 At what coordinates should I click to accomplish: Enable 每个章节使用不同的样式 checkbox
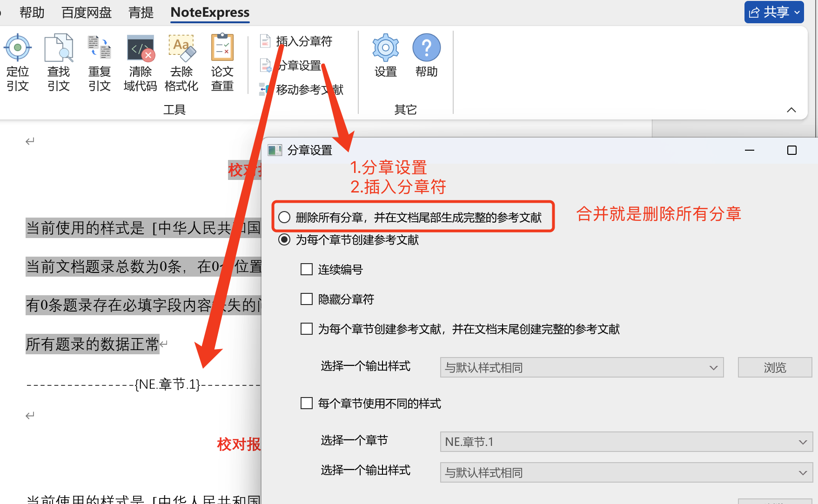[x=307, y=403]
